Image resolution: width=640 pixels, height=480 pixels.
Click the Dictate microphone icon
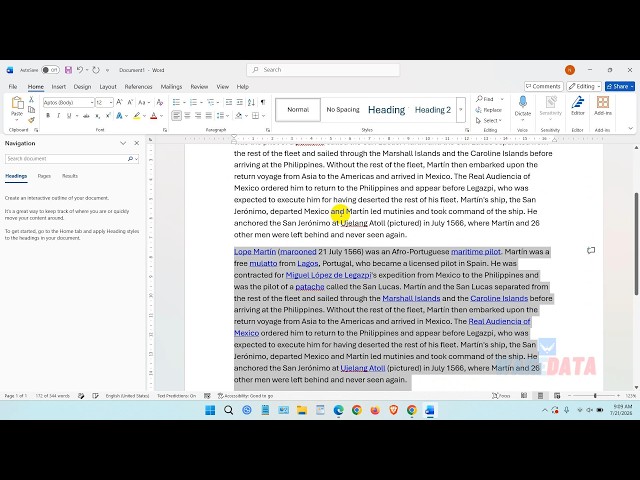click(522, 102)
